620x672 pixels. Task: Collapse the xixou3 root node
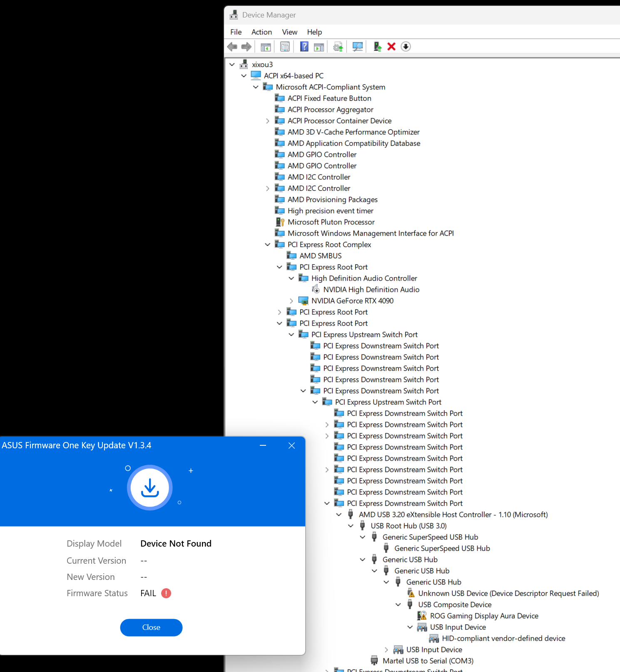click(x=232, y=65)
